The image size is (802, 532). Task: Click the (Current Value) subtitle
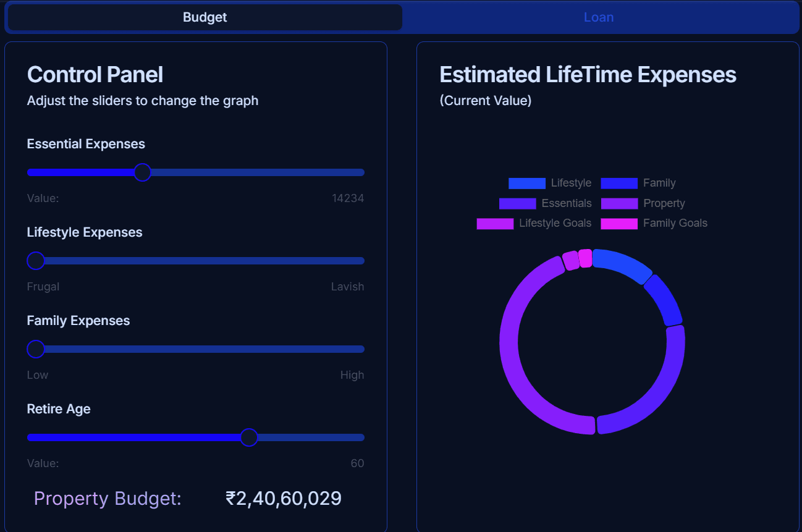(x=486, y=101)
